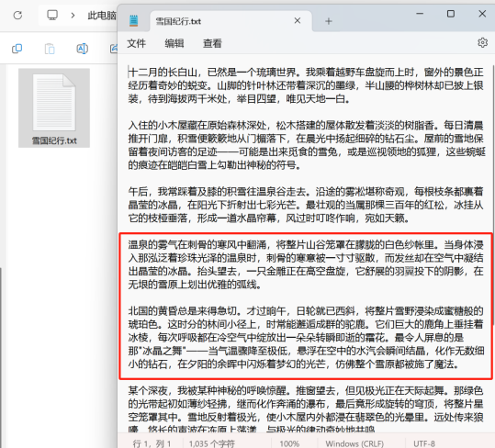Open the 查看 menu
The width and height of the screenshot is (495, 448).
(x=212, y=43)
